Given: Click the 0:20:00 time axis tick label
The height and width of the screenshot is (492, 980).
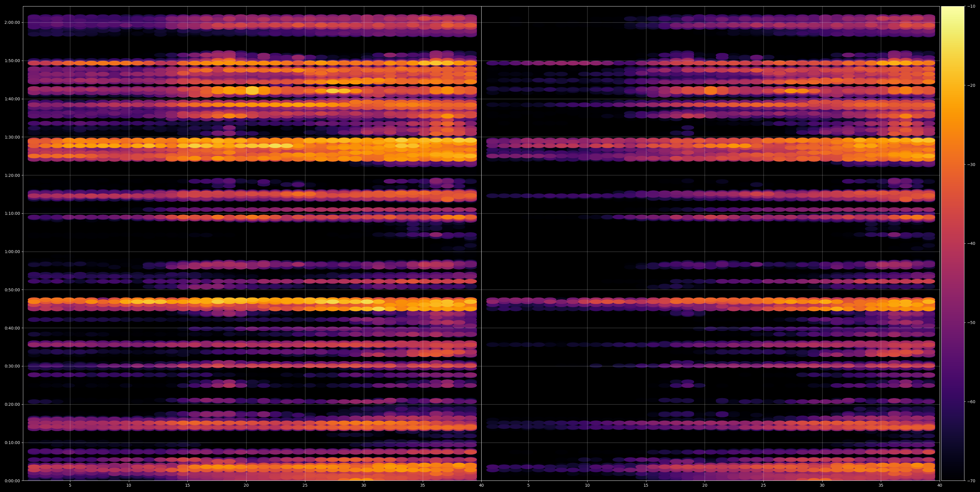Looking at the screenshot, I should click(x=12, y=404).
